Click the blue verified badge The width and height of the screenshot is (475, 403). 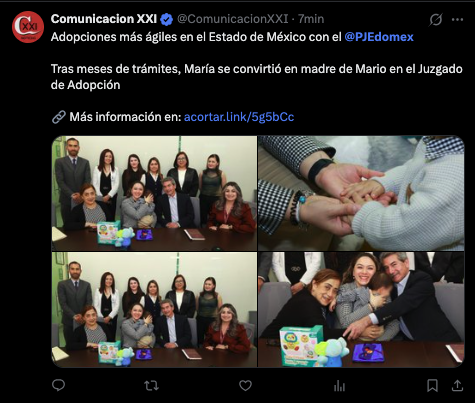pyautogui.click(x=166, y=19)
